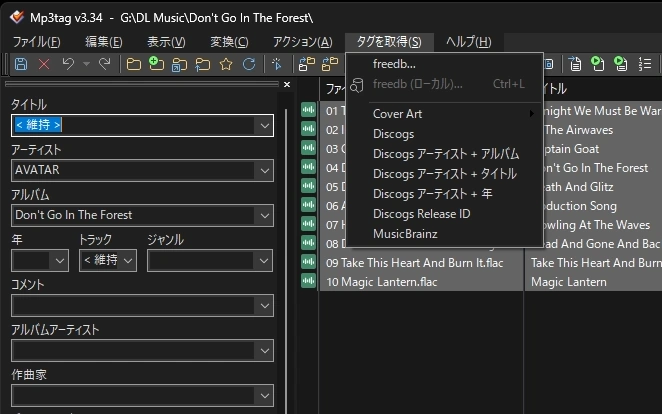This screenshot has width=662, height=414.
Task: Open quick actions green play lined page icon
Action: point(621,64)
